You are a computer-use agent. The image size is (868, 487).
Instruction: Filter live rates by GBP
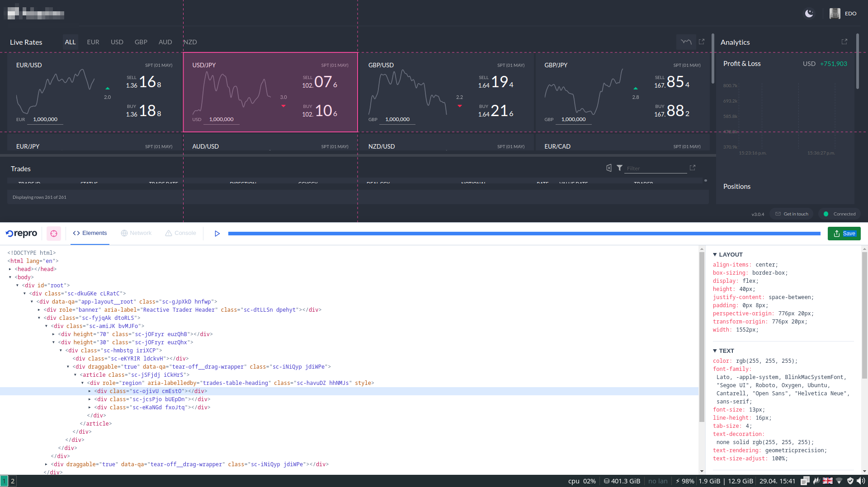[x=141, y=42]
